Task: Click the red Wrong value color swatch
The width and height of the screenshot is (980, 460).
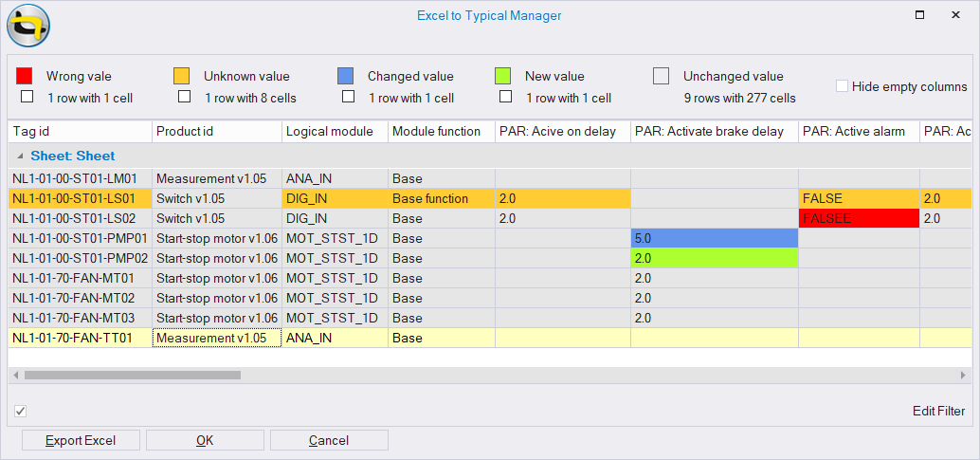Action: pos(24,76)
